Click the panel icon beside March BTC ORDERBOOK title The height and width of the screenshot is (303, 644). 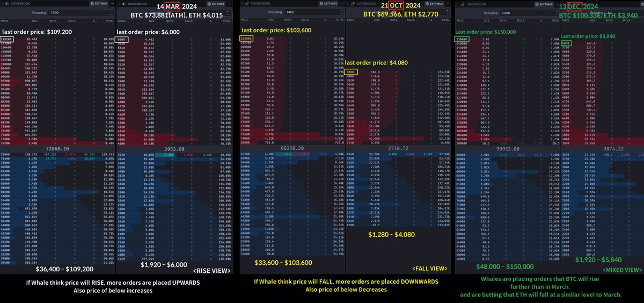coord(7,4)
